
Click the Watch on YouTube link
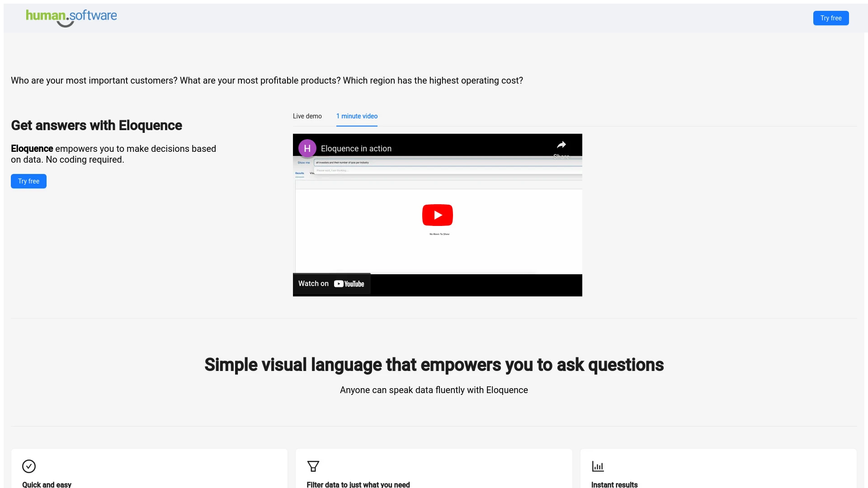[331, 284]
